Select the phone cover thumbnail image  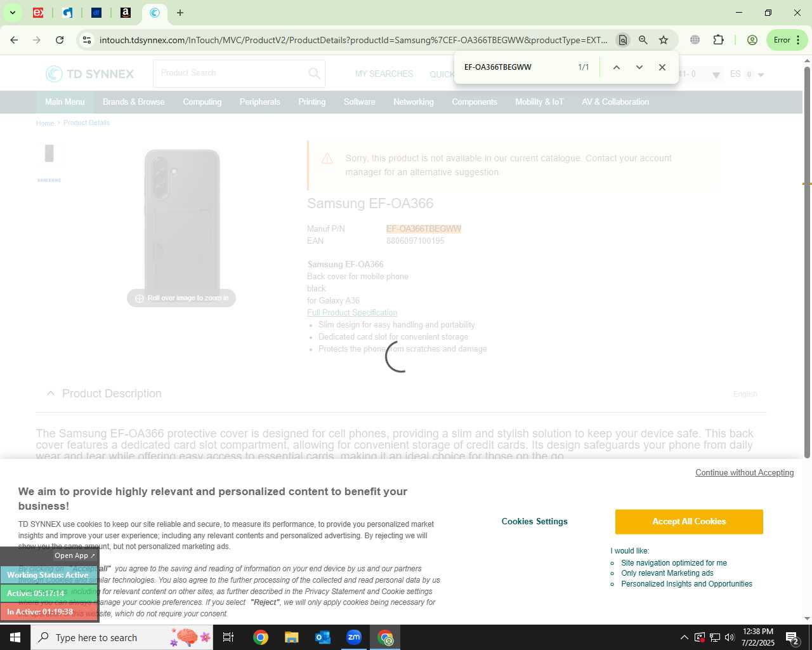49,153
